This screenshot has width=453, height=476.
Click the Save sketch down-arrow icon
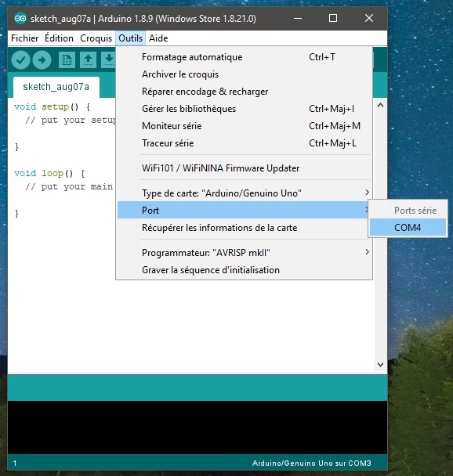tap(109, 59)
